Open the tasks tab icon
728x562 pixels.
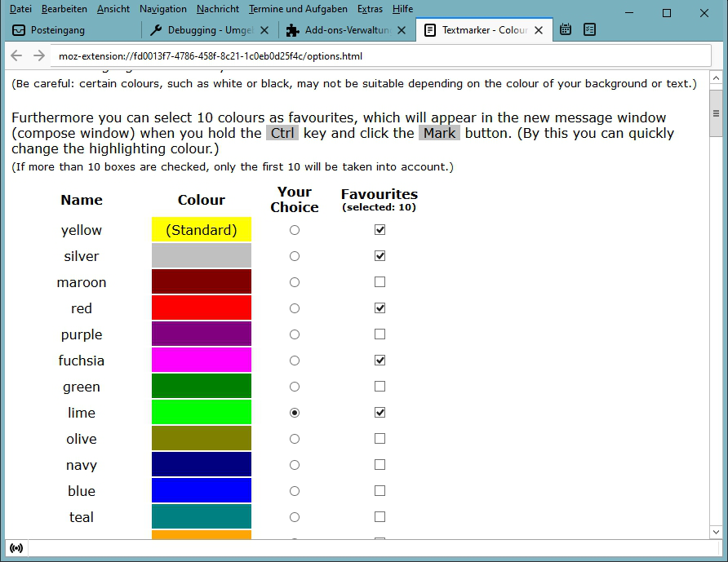pyautogui.click(x=589, y=29)
